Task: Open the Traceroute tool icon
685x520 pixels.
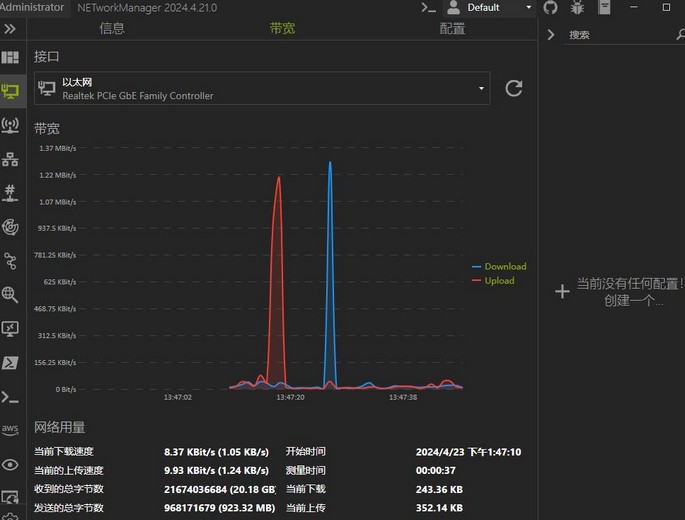Action: tap(10, 260)
